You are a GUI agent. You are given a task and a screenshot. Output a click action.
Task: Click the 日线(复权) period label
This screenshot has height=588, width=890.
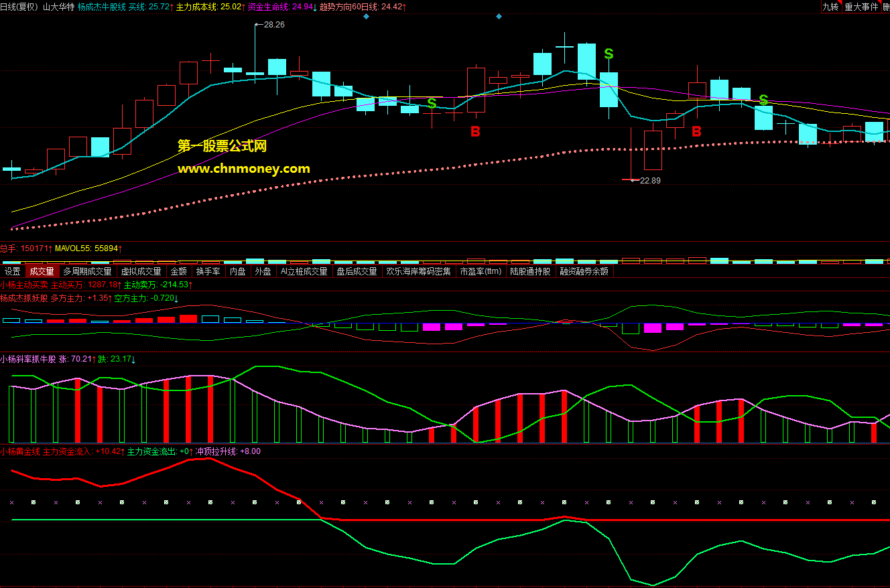coord(19,7)
